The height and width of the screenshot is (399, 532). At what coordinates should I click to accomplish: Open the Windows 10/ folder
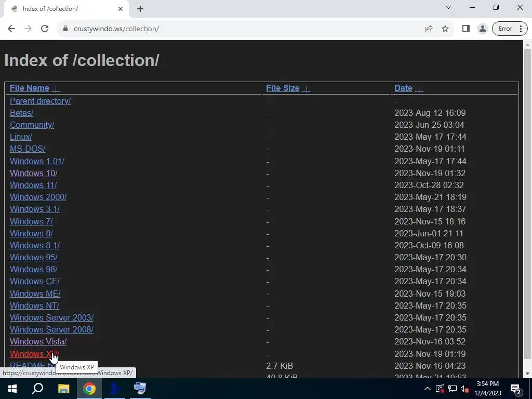tap(34, 173)
